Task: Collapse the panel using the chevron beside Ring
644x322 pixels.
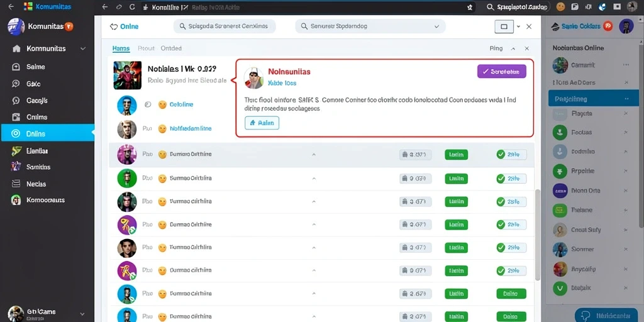Action: click(513, 48)
